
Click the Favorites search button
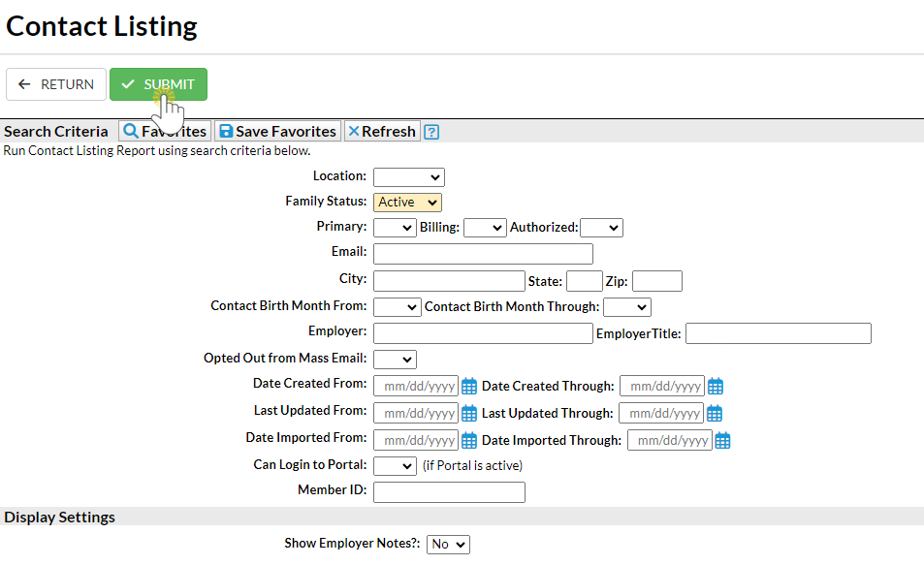[165, 132]
